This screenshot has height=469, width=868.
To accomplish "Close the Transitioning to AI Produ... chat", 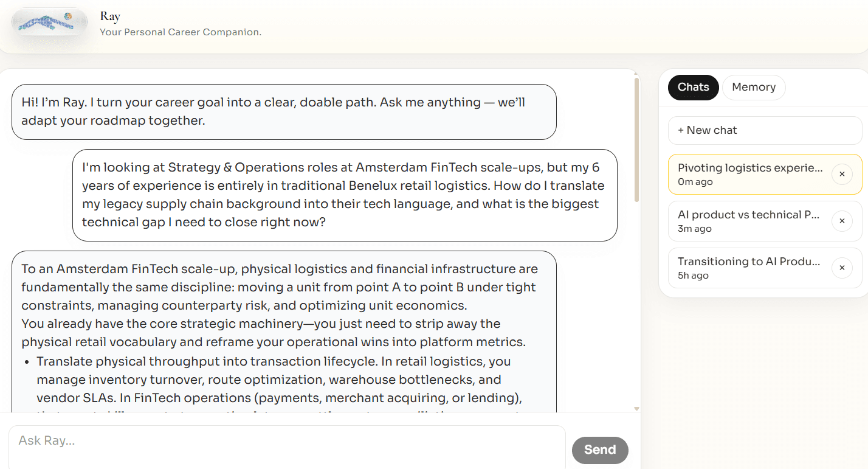I will pos(842,268).
